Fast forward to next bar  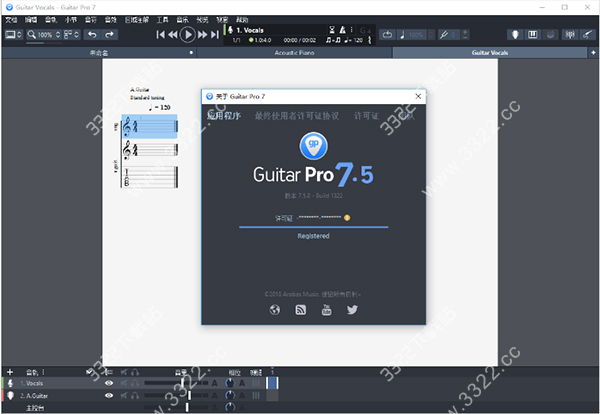202,35
